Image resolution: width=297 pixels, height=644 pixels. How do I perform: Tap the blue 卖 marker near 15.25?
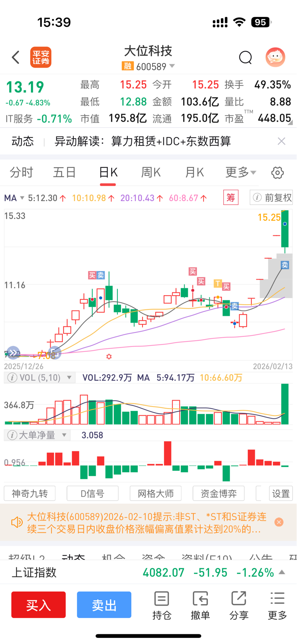coord(285,265)
